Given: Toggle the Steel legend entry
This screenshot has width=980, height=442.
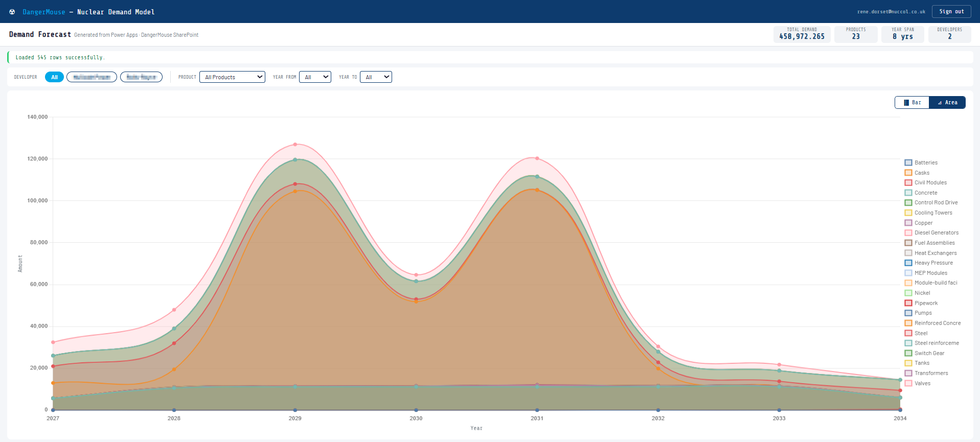Looking at the screenshot, I should click(x=916, y=333).
